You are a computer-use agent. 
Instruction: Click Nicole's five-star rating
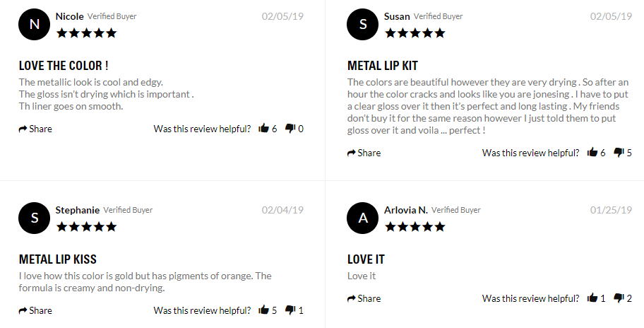click(86, 33)
